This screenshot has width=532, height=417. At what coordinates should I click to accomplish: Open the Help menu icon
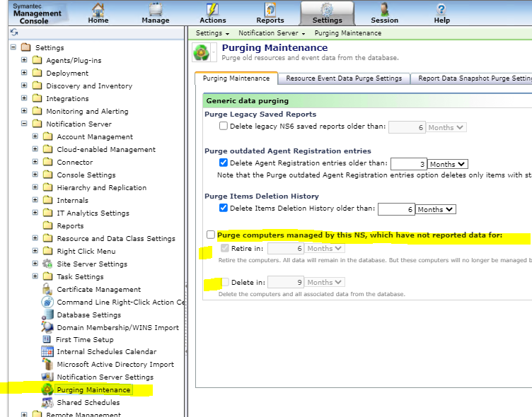click(x=441, y=9)
